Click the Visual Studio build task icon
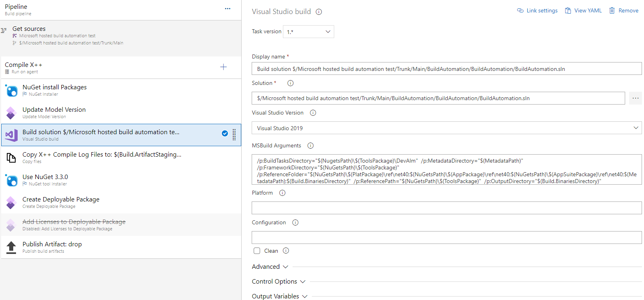The width and height of the screenshot is (644, 300). pyautogui.click(x=11, y=135)
